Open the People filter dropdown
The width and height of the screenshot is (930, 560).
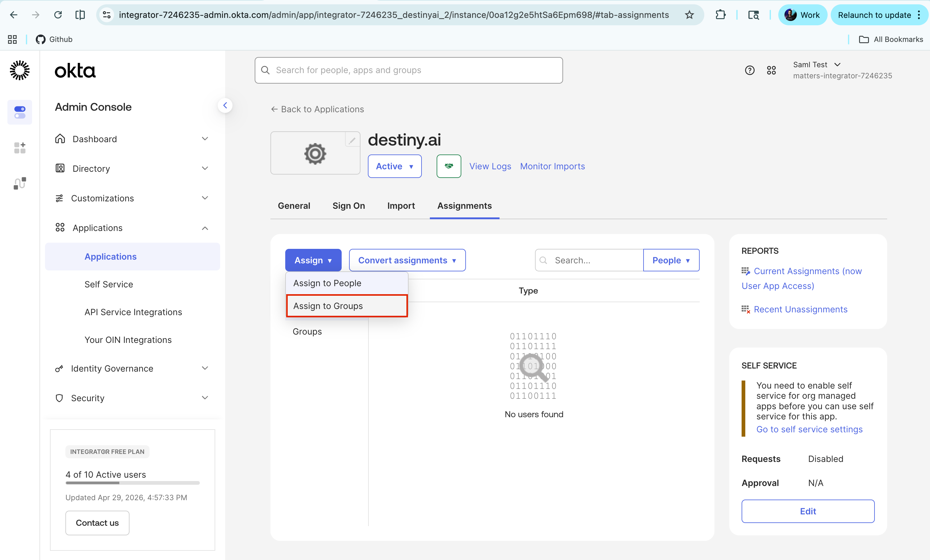(671, 260)
